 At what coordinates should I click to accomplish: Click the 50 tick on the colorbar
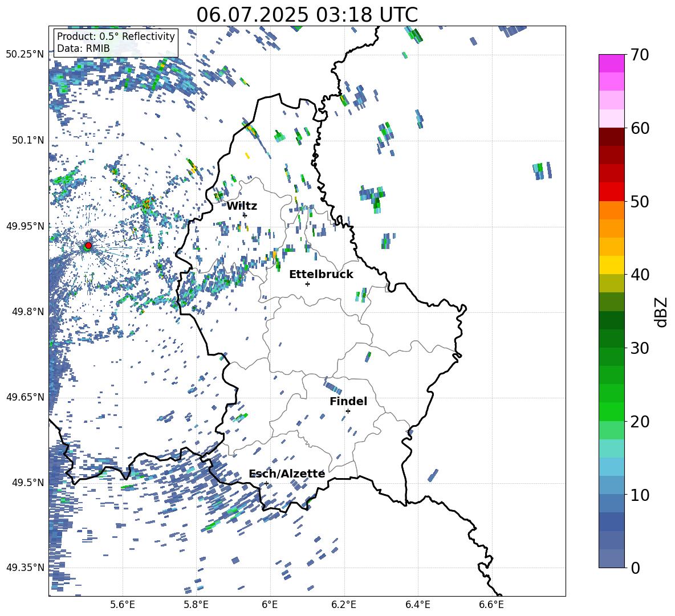pyautogui.click(x=640, y=201)
